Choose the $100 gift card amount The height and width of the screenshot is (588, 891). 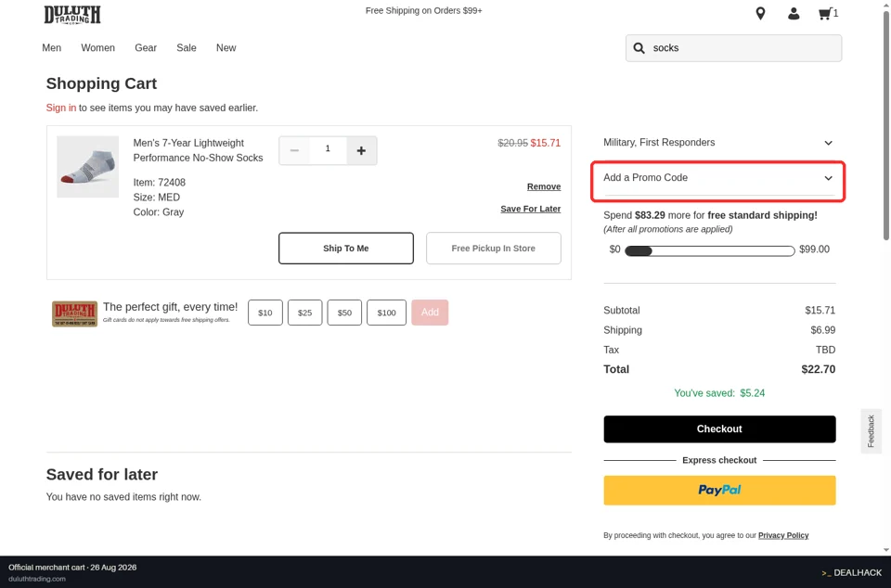tap(386, 313)
